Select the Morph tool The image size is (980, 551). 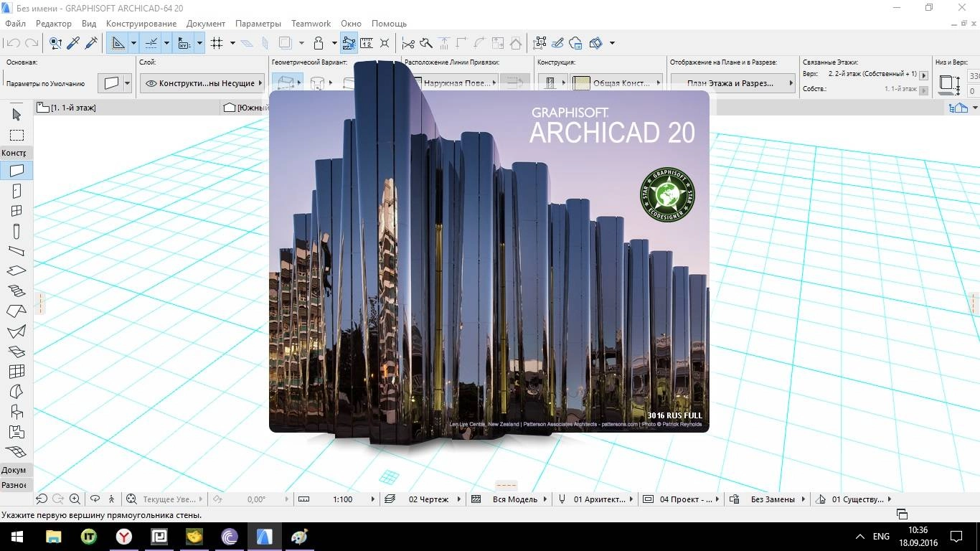[17, 392]
